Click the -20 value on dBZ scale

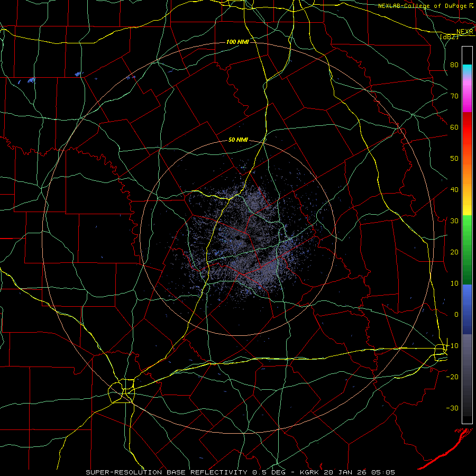pyautogui.click(x=452, y=377)
